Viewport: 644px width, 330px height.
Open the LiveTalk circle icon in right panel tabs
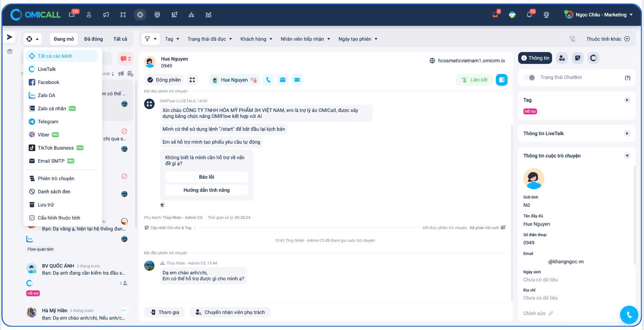593,58
